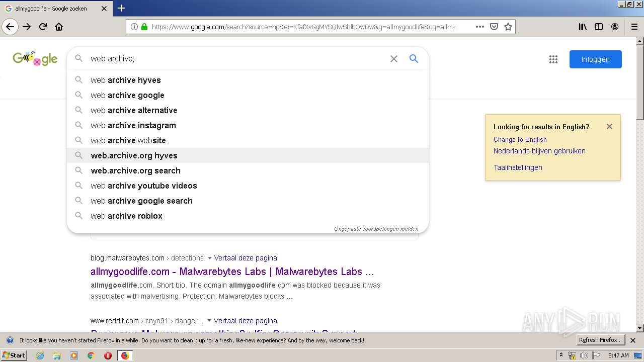Click Firefox taskbar button
644x362 pixels.
[125, 355]
